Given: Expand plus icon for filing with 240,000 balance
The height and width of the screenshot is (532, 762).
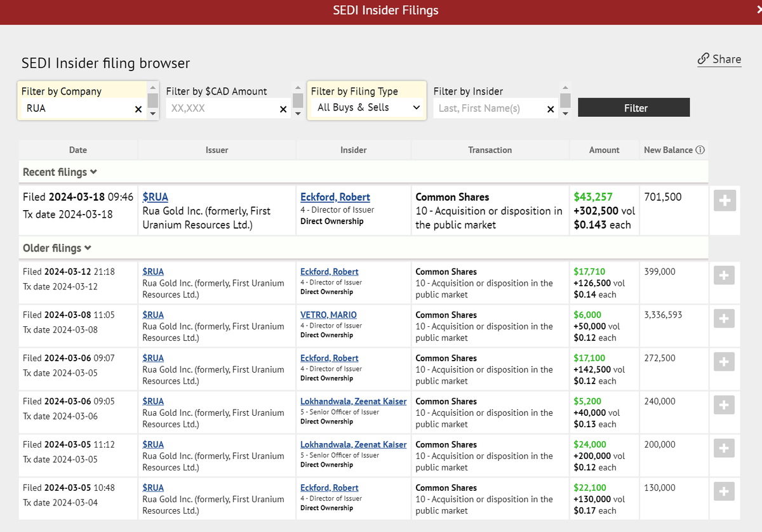Looking at the screenshot, I should 725,404.
